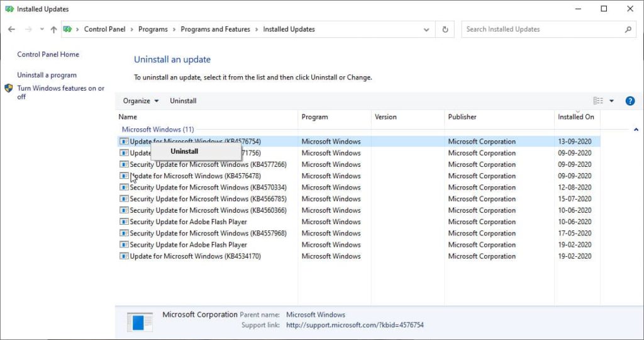644x340 pixels.
Task: Click the details pane update thumbnail
Action: [x=140, y=322]
